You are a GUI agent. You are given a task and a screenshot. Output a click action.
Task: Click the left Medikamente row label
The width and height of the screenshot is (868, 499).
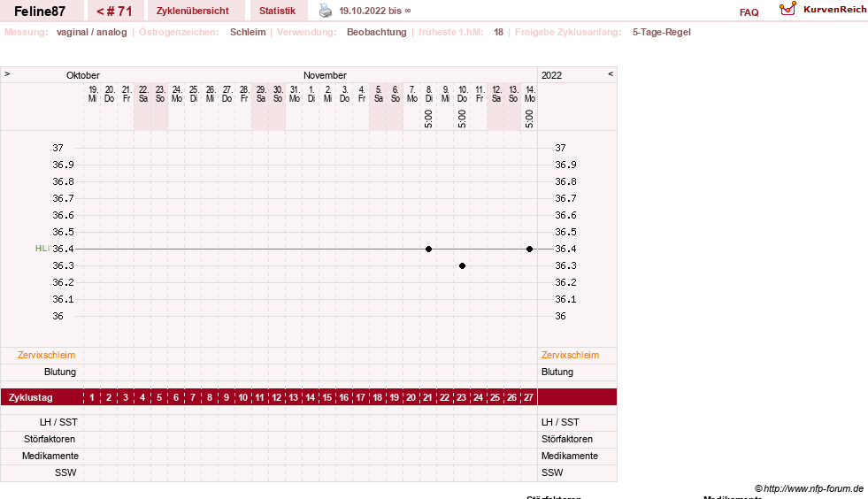pos(50,456)
